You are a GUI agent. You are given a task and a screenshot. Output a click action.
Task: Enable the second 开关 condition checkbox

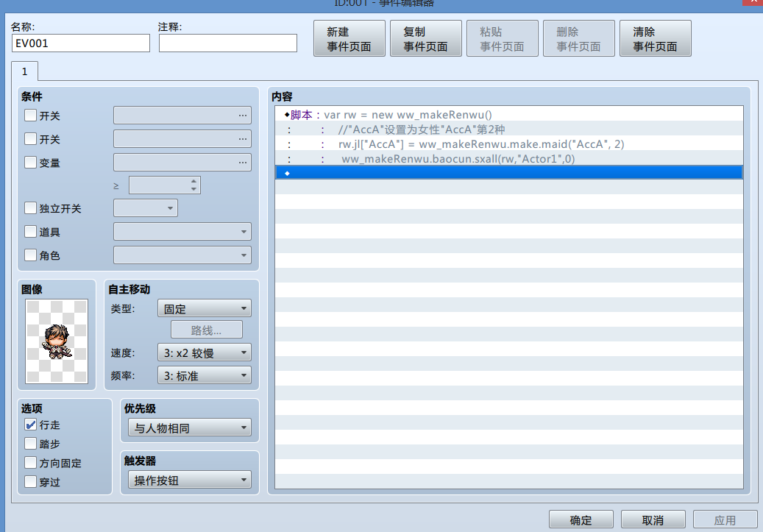(x=30, y=139)
